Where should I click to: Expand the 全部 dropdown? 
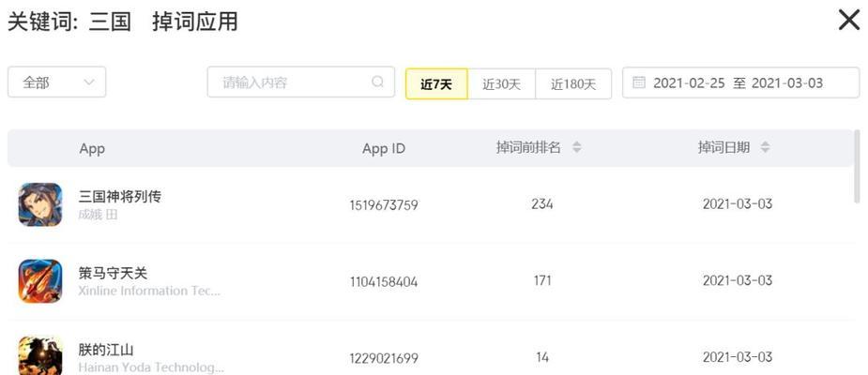pos(57,82)
